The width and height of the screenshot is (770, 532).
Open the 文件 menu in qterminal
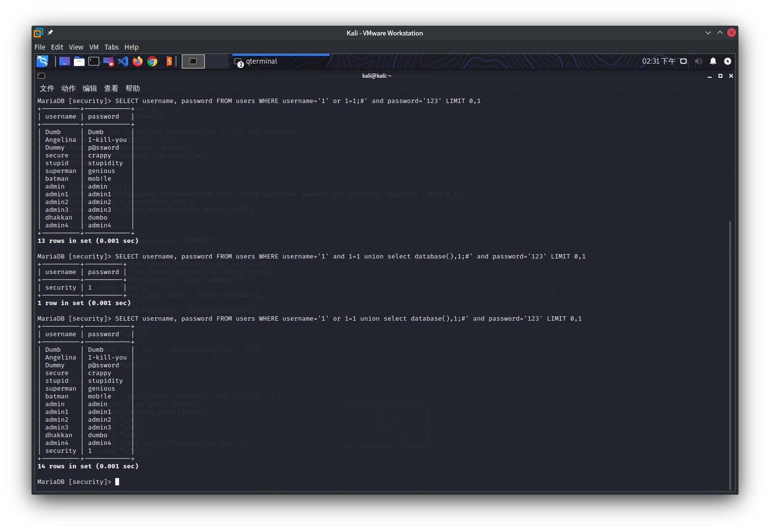coord(47,88)
